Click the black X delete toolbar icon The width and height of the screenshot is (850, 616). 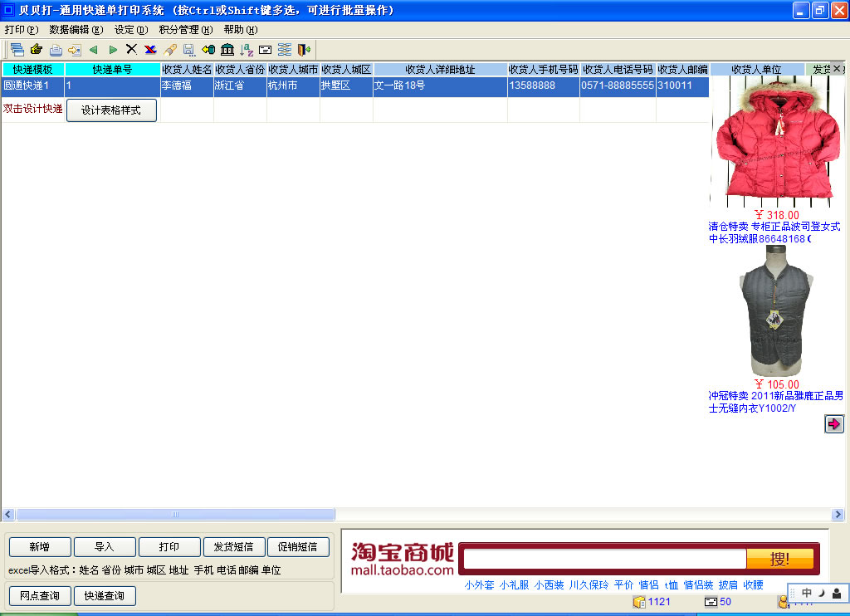pyautogui.click(x=131, y=49)
